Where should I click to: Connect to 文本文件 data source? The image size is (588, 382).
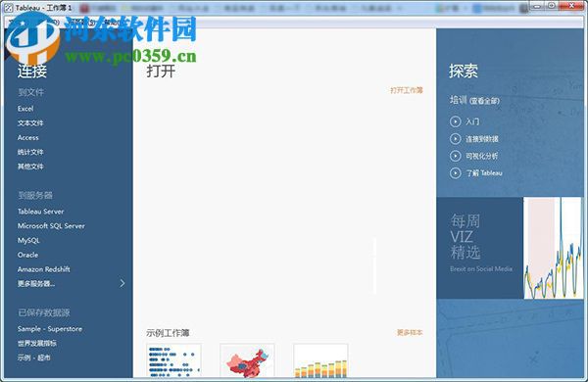(30, 123)
